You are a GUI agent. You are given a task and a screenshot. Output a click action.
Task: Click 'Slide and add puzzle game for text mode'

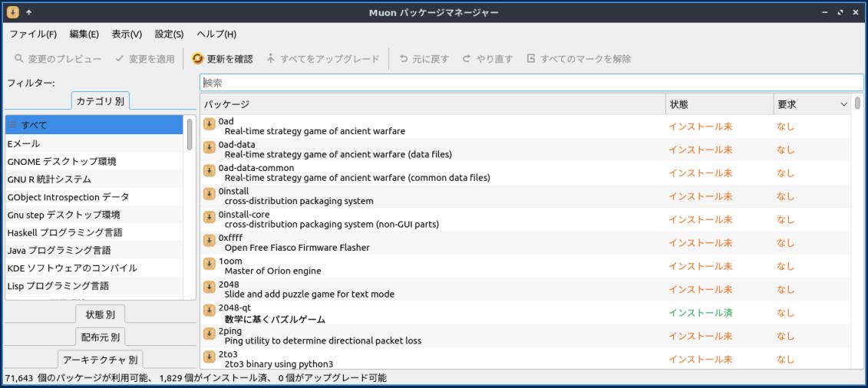(309, 294)
